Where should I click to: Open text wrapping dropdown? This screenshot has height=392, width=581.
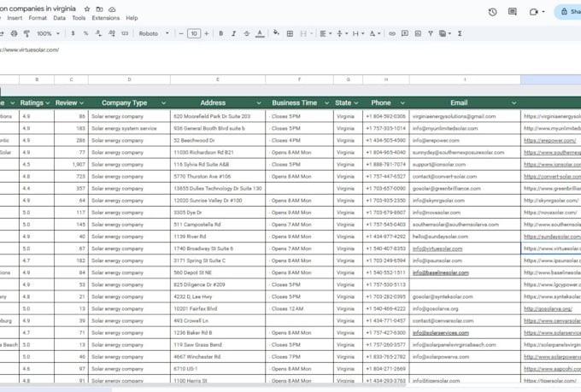pyautogui.click(x=358, y=33)
